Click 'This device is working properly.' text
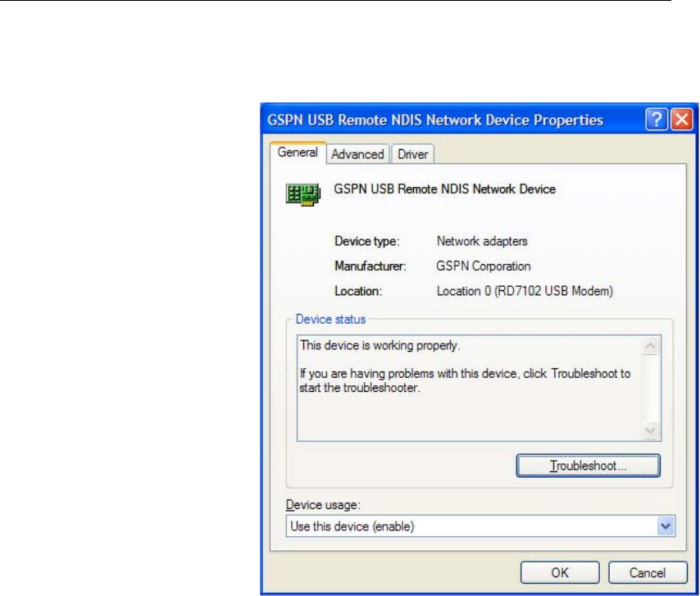700x596 pixels. pyautogui.click(x=380, y=345)
